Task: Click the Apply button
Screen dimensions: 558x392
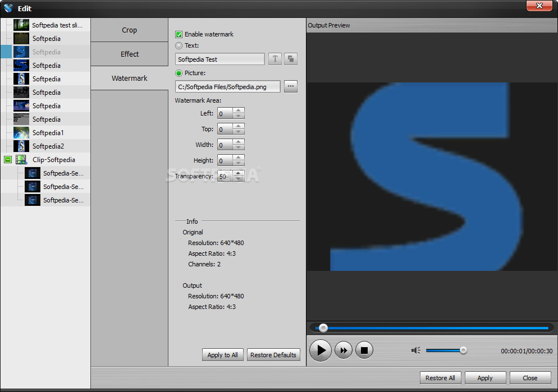Action: pos(485,378)
